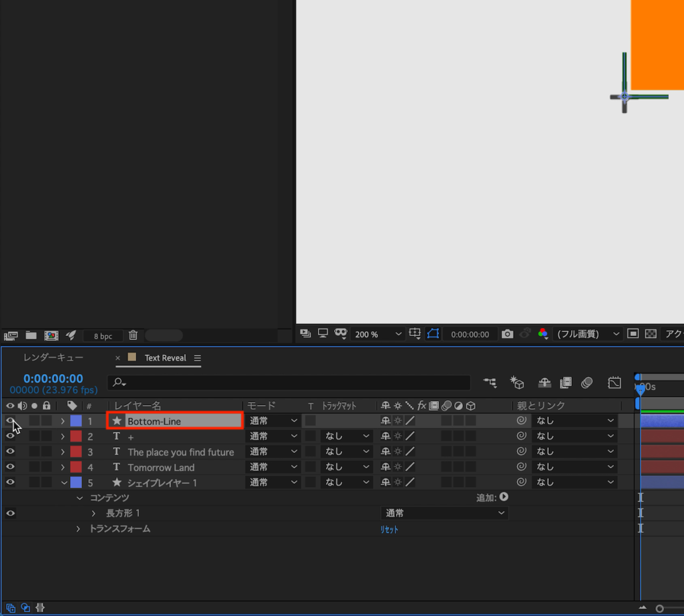Click the parent pick whip for Bottom-Line

(x=522, y=421)
